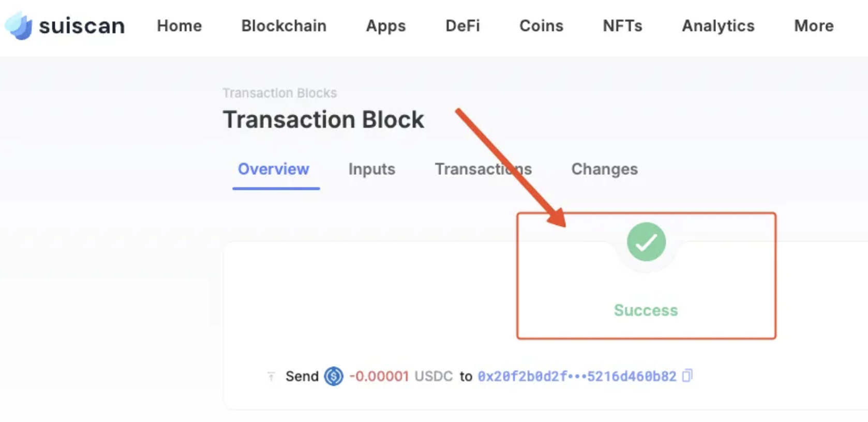Open the Coins navigation item
Screen dimensions: 868x422
[541, 26]
